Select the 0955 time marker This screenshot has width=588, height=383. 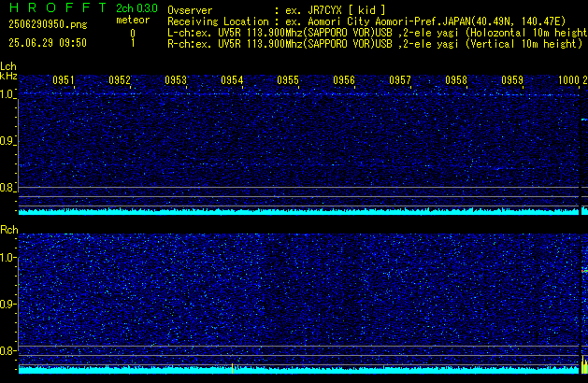[x=288, y=80]
